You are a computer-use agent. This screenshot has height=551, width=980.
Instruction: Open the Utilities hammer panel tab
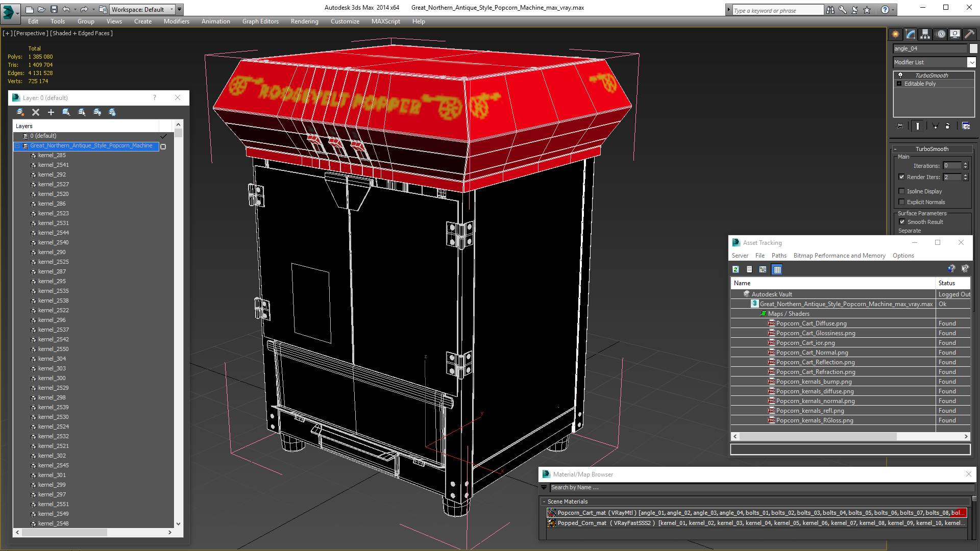[970, 34]
